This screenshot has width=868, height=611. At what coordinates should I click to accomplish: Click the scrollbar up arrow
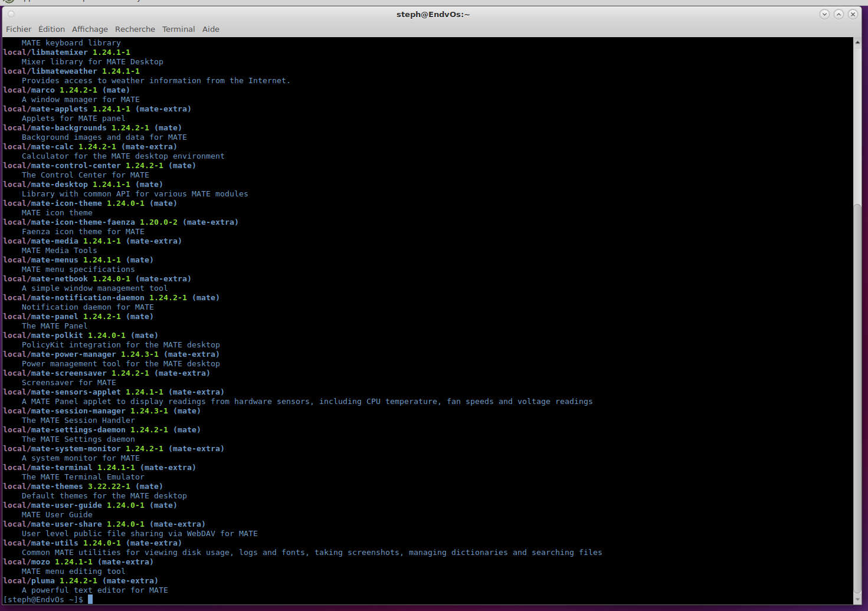click(x=857, y=42)
